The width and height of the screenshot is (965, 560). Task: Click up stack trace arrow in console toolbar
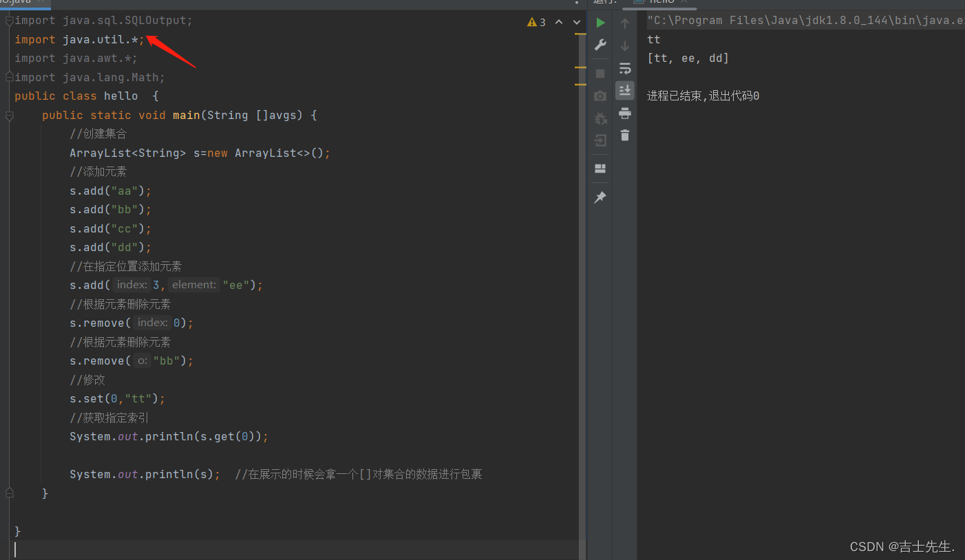click(x=625, y=23)
